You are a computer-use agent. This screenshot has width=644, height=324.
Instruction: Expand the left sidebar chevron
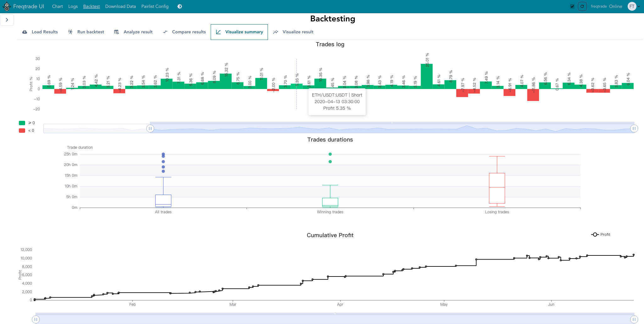click(x=7, y=20)
